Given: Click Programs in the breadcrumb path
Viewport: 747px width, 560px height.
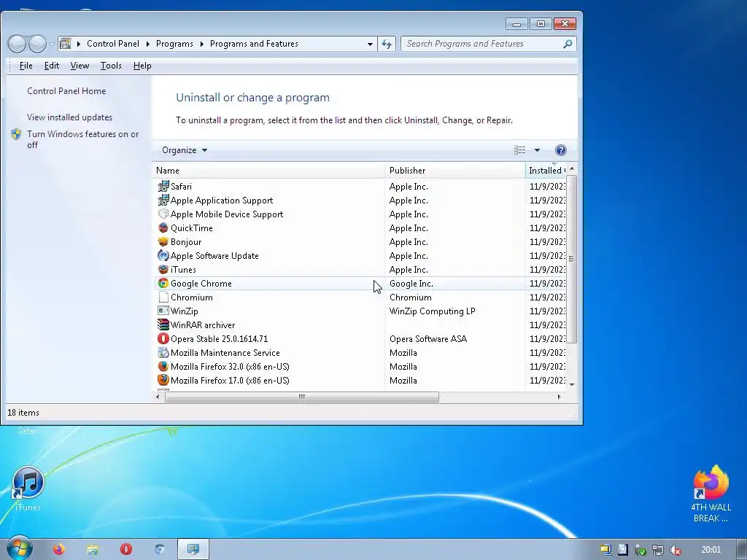Looking at the screenshot, I should click(x=174, y=44).
